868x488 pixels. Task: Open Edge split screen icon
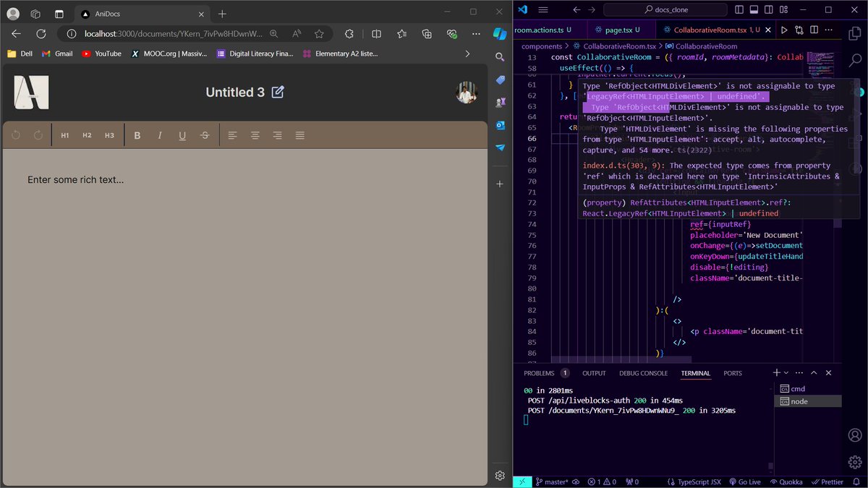376,34
